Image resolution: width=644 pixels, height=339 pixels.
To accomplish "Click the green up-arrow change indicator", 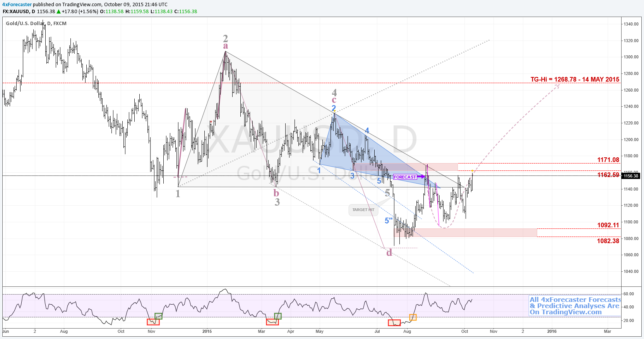I will tap(58, 12).
